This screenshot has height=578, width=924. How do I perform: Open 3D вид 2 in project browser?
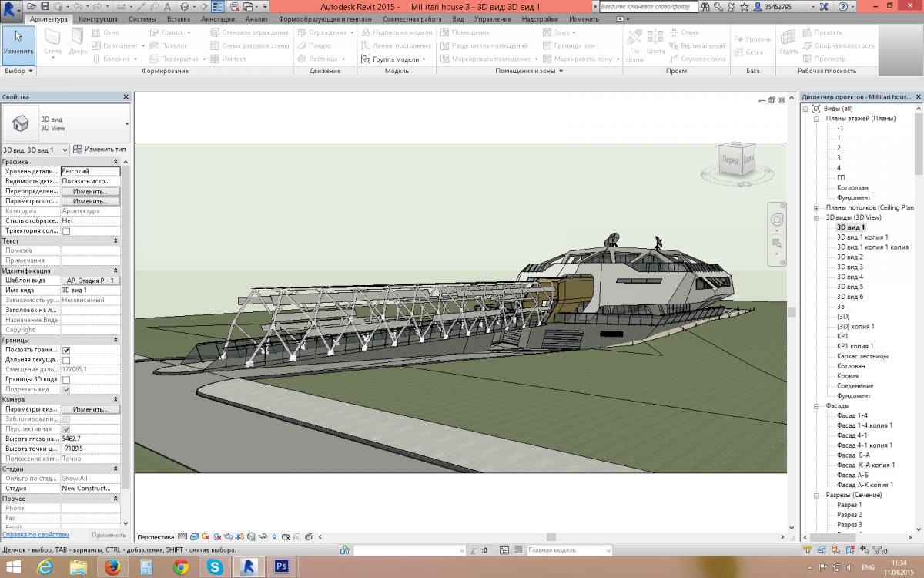[x=849, y=257]
